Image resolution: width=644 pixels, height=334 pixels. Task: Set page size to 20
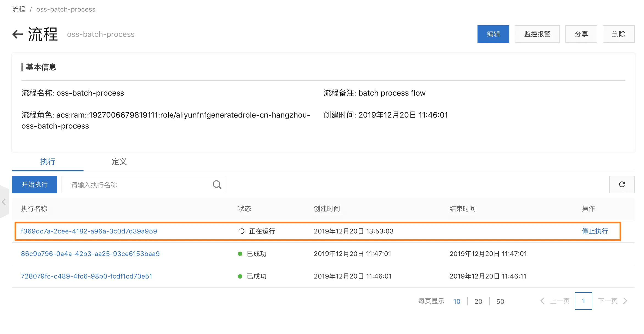[x=478, y=302]
